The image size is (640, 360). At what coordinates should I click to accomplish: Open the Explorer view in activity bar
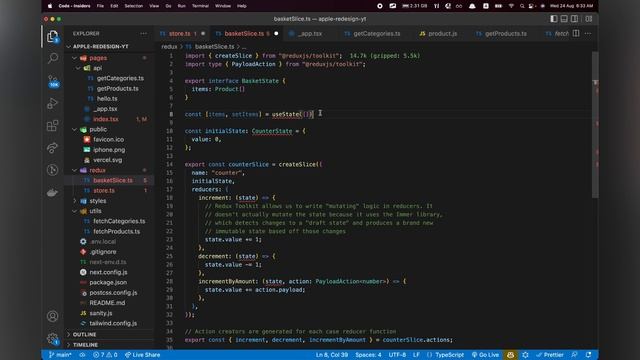point(53,37)
